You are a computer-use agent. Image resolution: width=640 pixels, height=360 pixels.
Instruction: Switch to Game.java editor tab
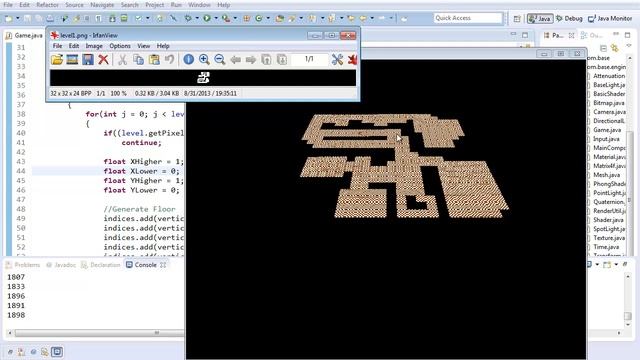click(24, 36)
